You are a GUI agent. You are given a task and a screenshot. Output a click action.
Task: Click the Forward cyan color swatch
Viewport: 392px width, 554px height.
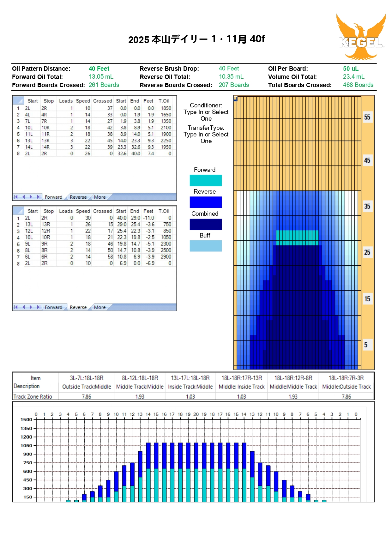click(x=206, y=180)
